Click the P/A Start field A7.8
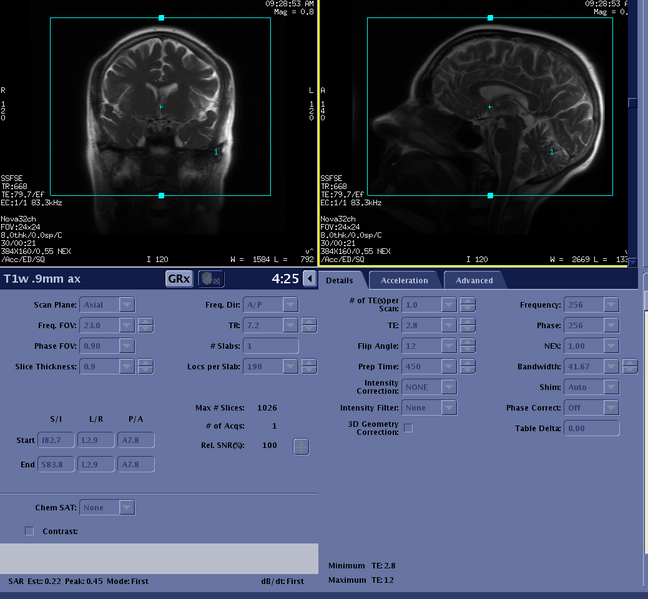 click(136, 440)
